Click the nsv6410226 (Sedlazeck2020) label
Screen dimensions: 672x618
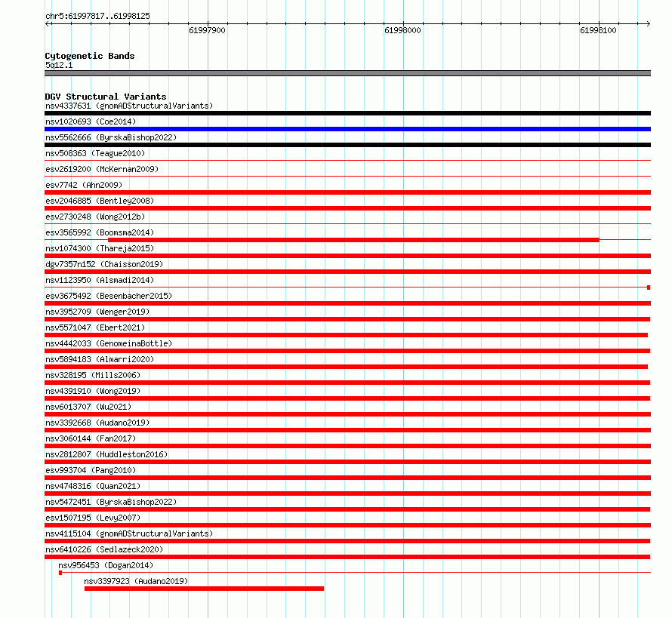coord(104,549)
